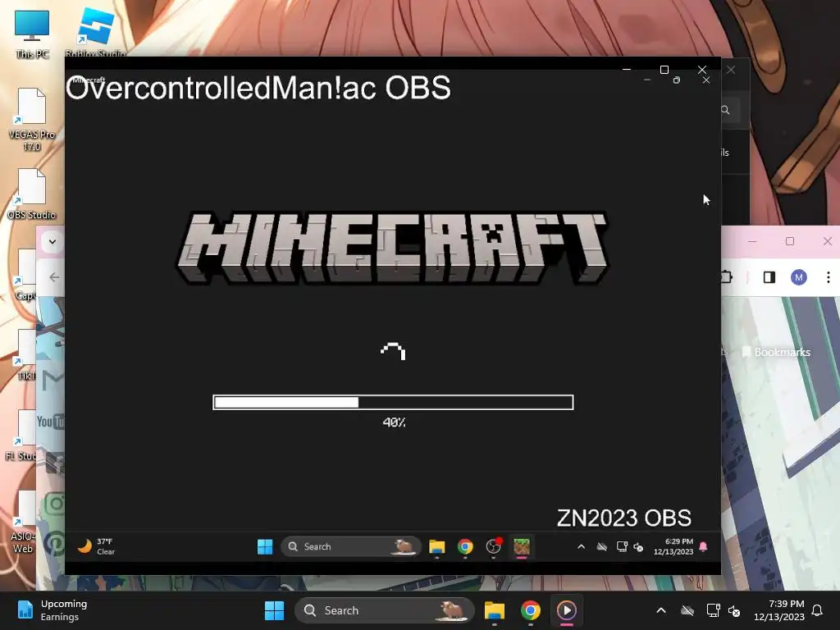
Task: Open the This PC desktop icon
Action: point(32,34)
